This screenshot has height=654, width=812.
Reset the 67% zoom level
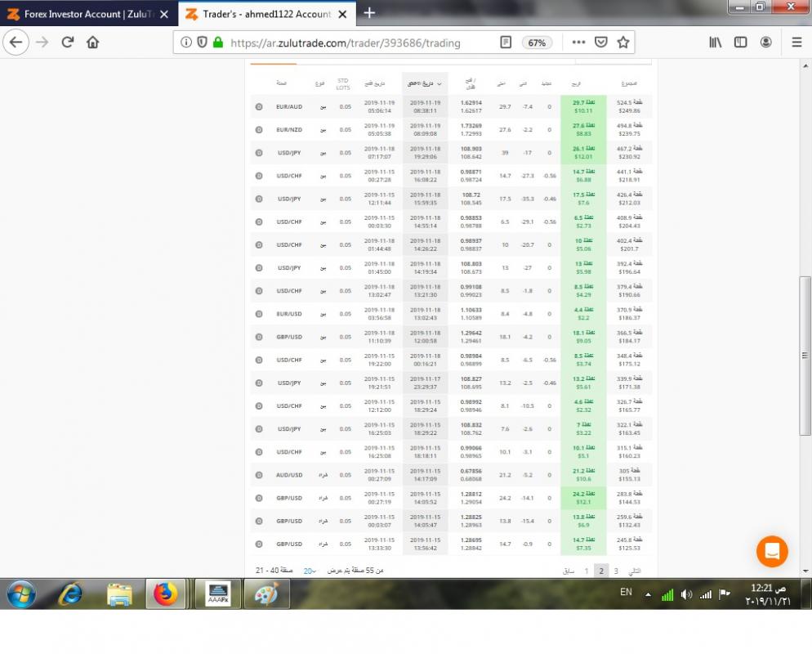(x=537, y=43)
